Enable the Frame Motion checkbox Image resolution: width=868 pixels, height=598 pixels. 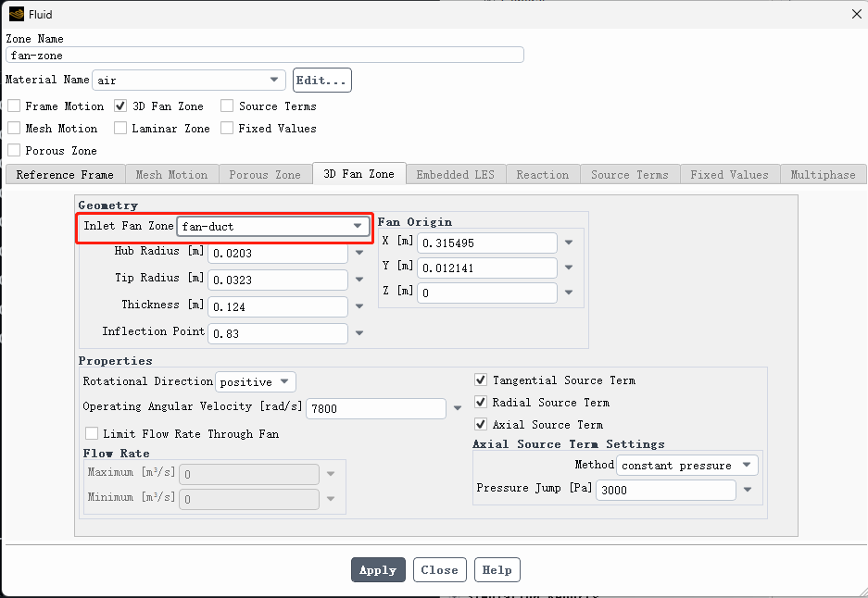coord(14,106)
